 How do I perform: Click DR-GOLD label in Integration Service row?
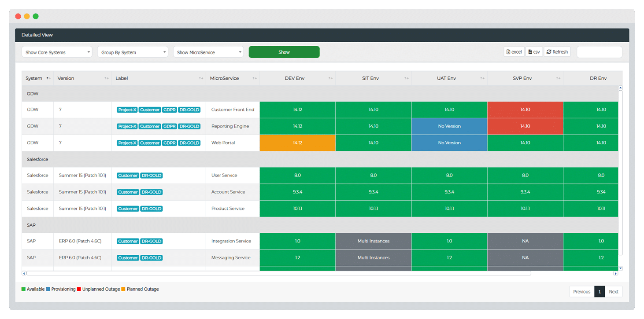pos(152,241)
